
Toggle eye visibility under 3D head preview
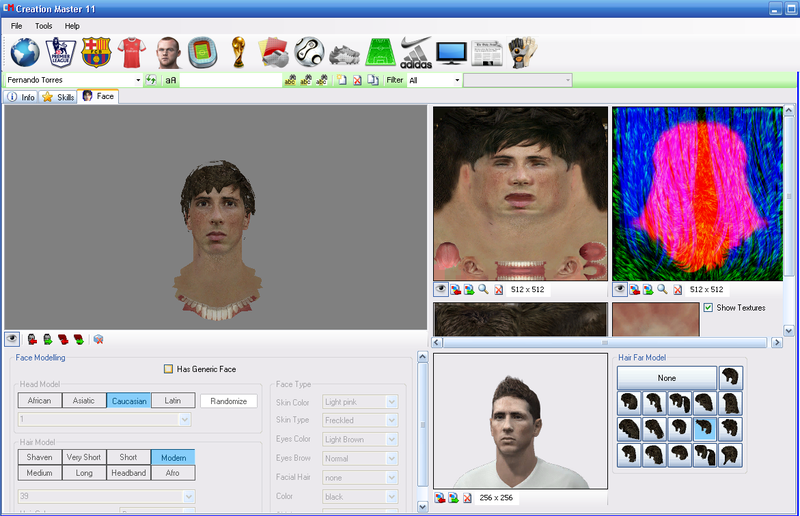pos(12,339)
